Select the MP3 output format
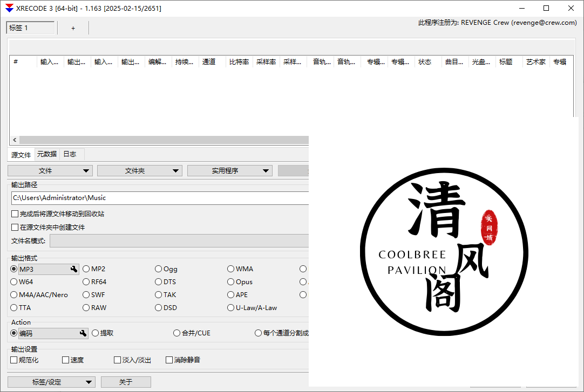Image resolution: width=584 pixels, height=392 pixels. 14,269
